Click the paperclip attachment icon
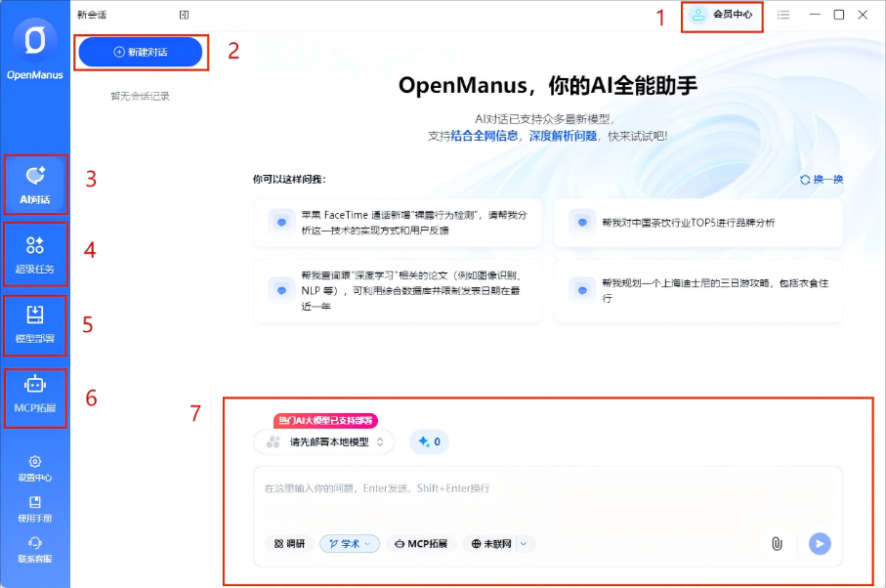 [x=778, y=544]
